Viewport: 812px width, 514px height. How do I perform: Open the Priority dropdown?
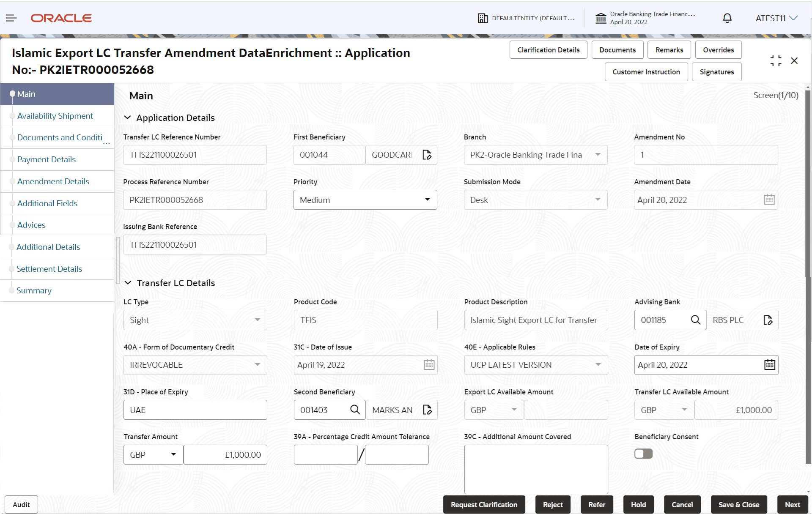coord(365,200)
